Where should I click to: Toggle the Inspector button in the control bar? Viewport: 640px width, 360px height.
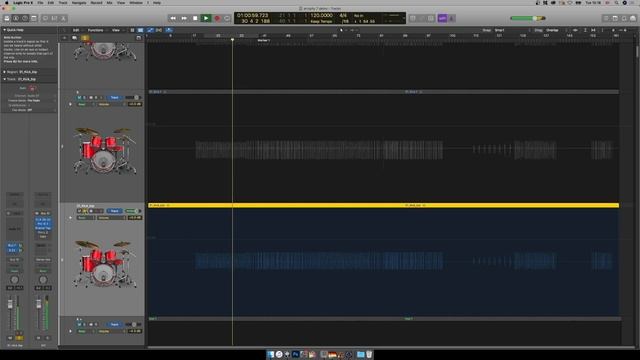[x=16, y=18]
